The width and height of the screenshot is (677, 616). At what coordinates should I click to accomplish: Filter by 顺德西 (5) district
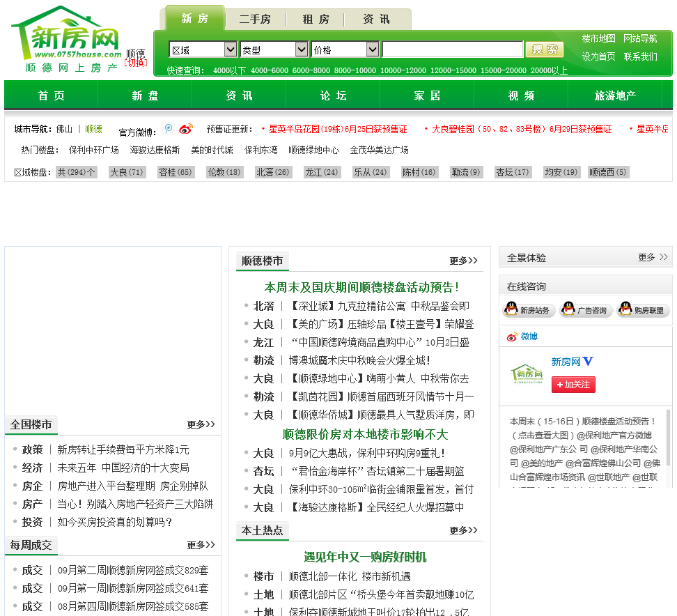point(608,172)
